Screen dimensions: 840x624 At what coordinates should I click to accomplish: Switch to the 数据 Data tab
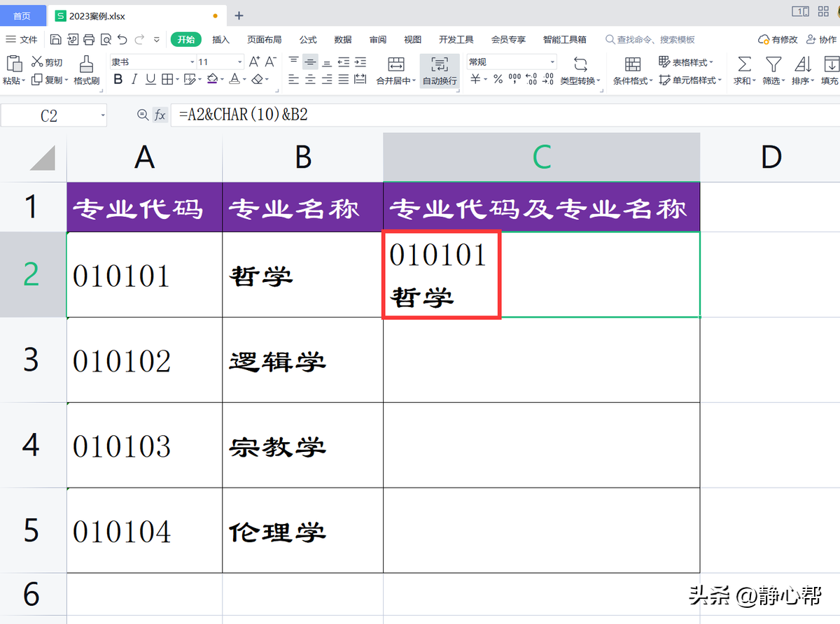coord(343,40)
